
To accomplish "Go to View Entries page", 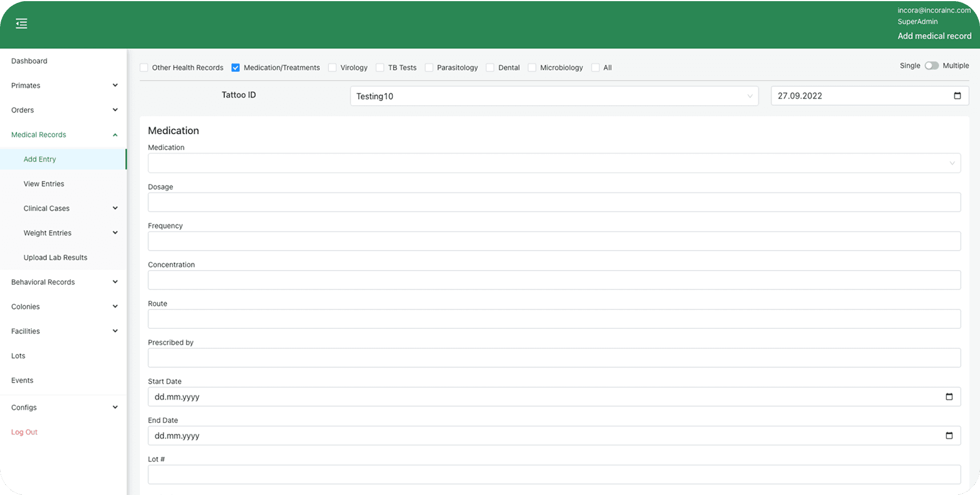I will pyautogui.click(x=44, y=184).
